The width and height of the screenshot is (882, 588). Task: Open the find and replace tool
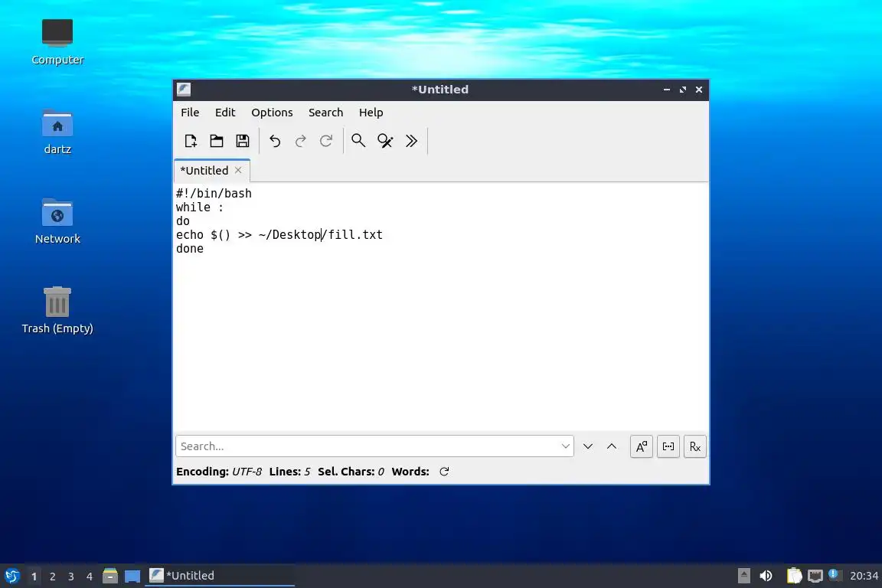pos(385,141)
